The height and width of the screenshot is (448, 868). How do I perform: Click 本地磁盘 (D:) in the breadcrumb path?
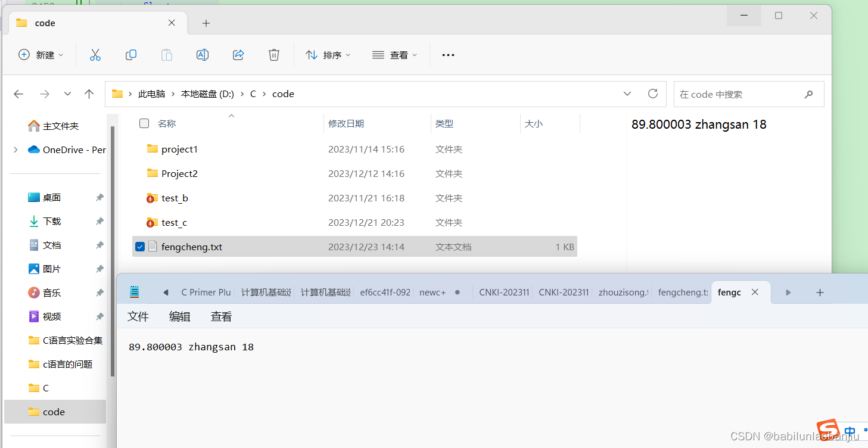point(207,94)
